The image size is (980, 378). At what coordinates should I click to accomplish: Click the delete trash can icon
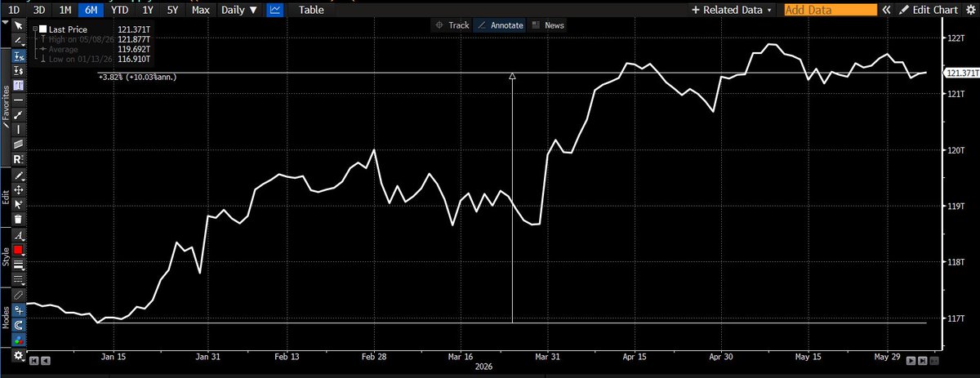coord(20,219)
